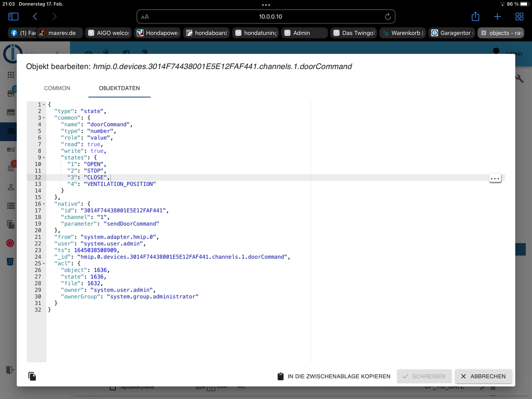Go back with Safari back arrow

[x=35, y=16]
